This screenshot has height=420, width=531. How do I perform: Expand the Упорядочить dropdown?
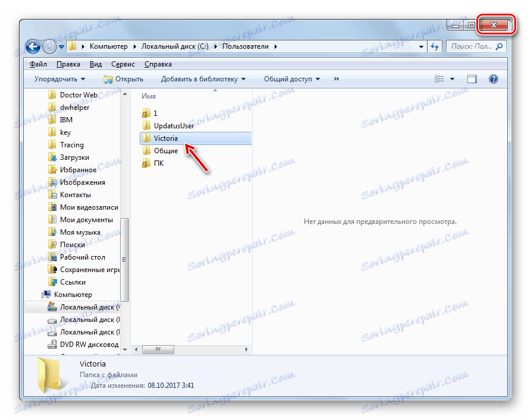[59, 79]
